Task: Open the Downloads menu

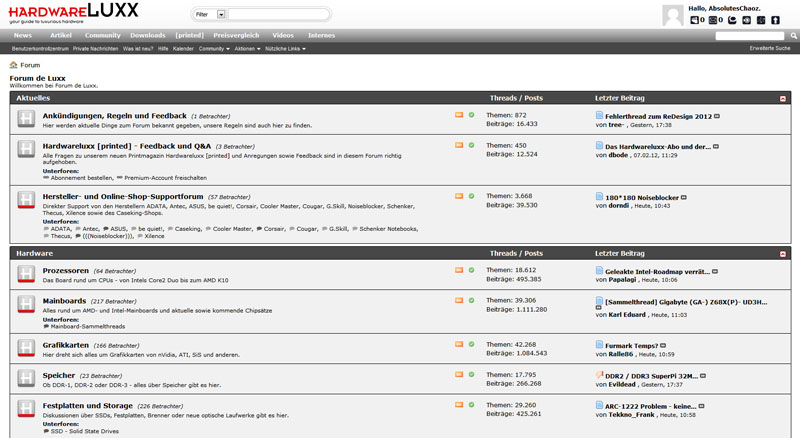Action: tap(147, 35)
